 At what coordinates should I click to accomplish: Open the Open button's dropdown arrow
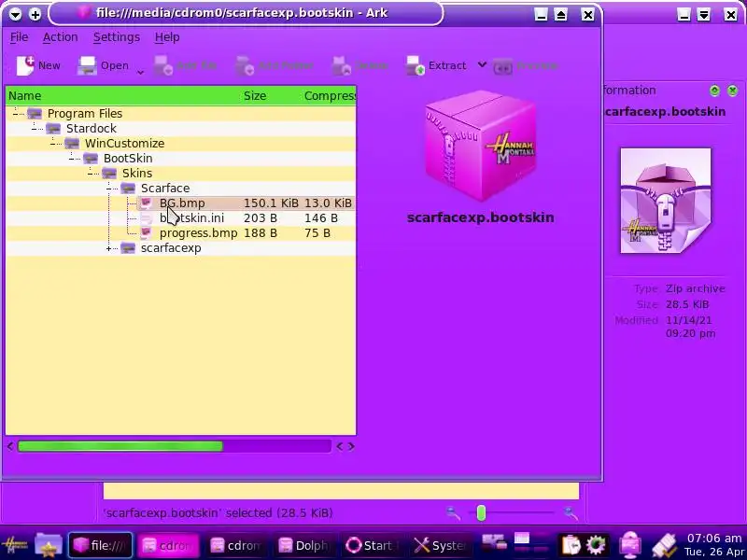tap(141, 72)
